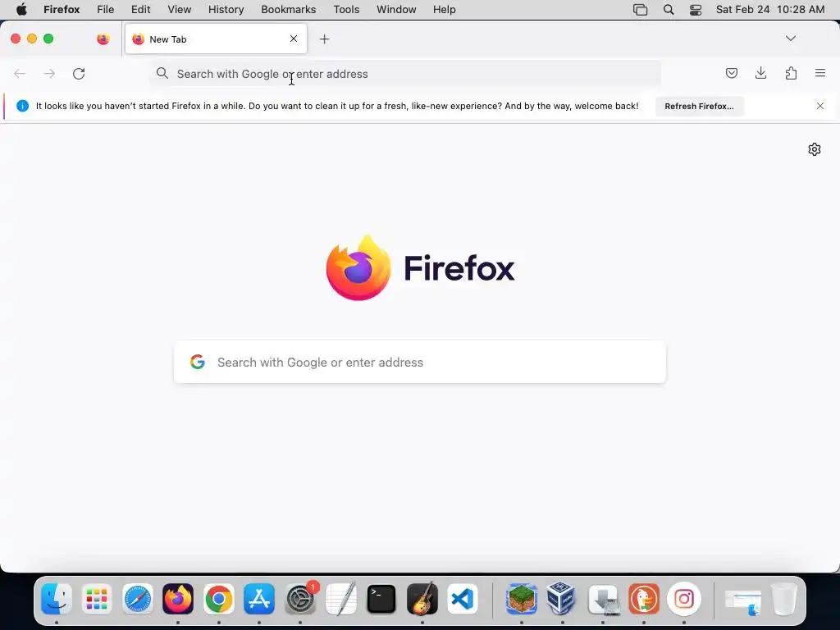Click the blue info icon in notification
Image resolution: width=840 pixels, height=630 pixels.
[x=22, y=106]
